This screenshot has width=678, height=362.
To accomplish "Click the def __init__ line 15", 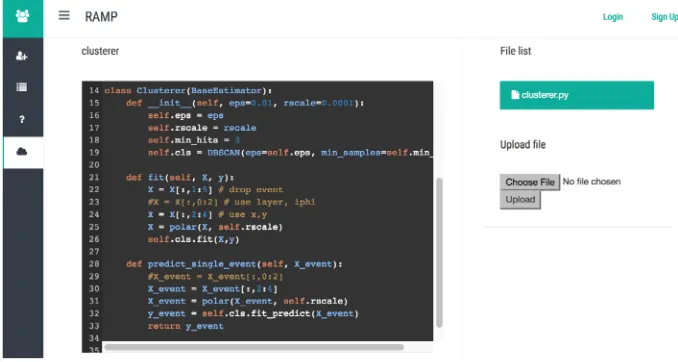I will coord(245,103).
